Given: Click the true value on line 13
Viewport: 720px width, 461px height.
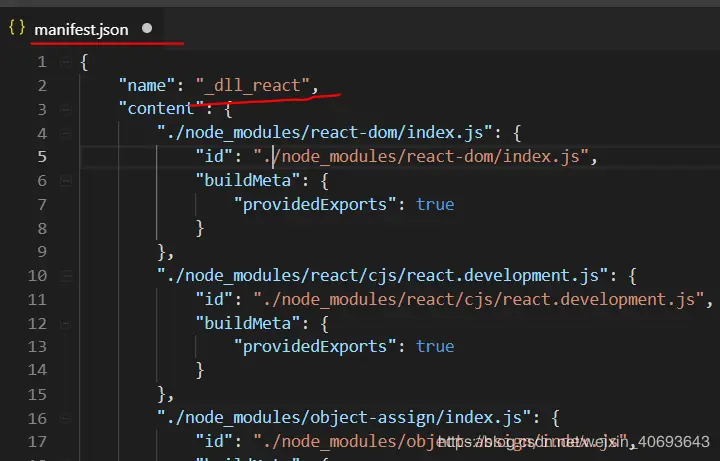Looking at the screenshot, I should pyautogui.click(x=435, y=347).
